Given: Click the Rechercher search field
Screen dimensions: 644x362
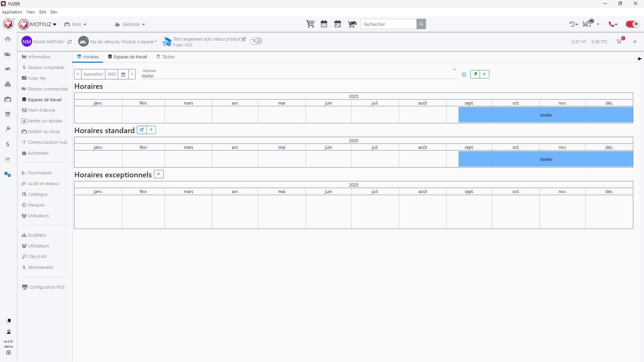Looking at the screenshot, I should 388,24.
